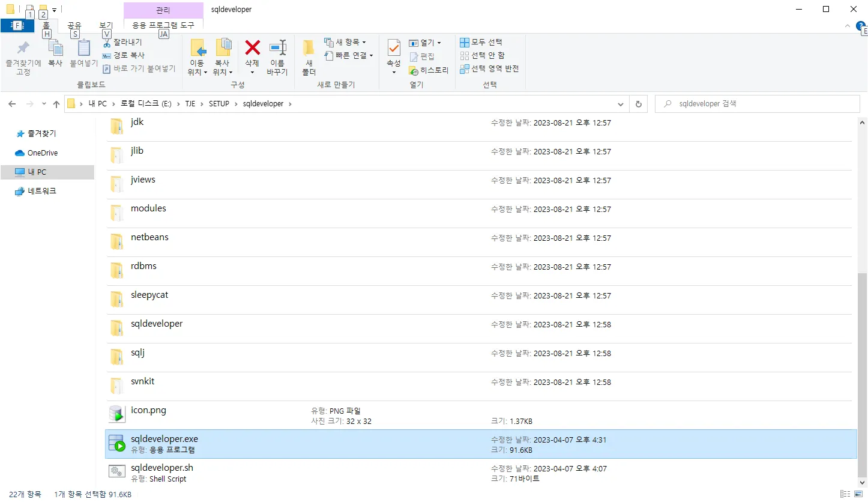Open 속성 using the checkmark properties icon
Viewport: 868px width, 502px height.
[x=394, y=47]
